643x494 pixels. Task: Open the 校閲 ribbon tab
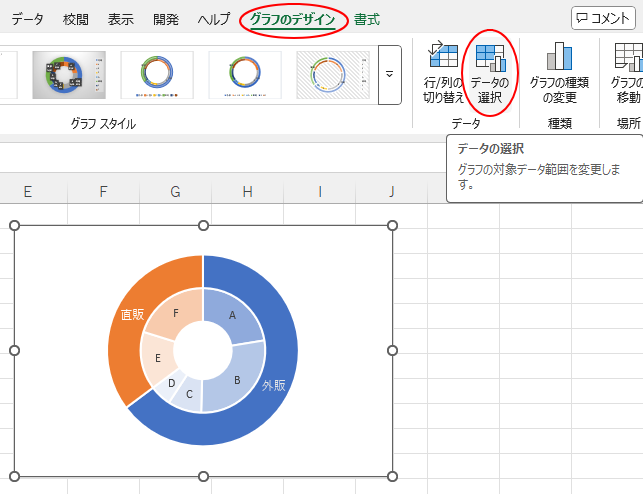point(76,19)
